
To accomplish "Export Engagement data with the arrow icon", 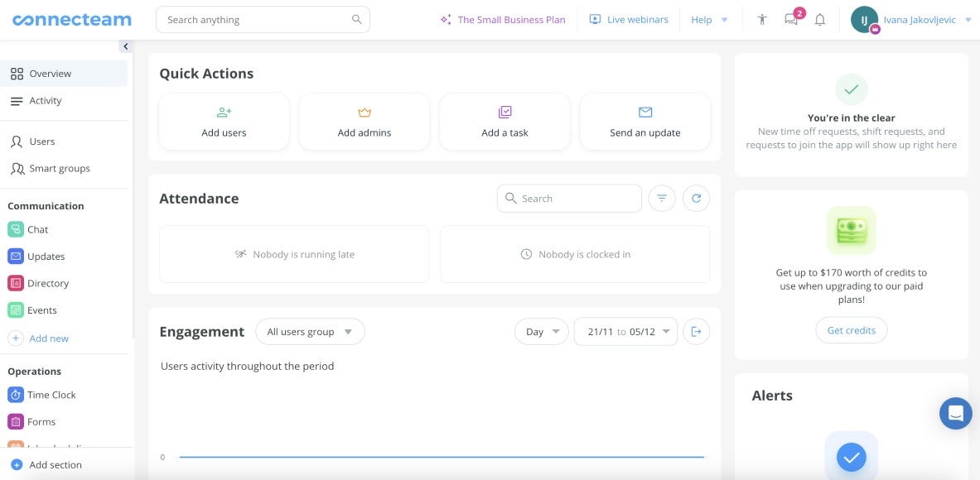I will click(696, 331).
